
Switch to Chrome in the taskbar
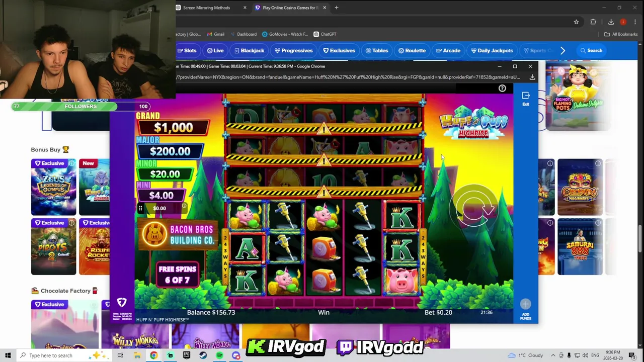[153, 355]
